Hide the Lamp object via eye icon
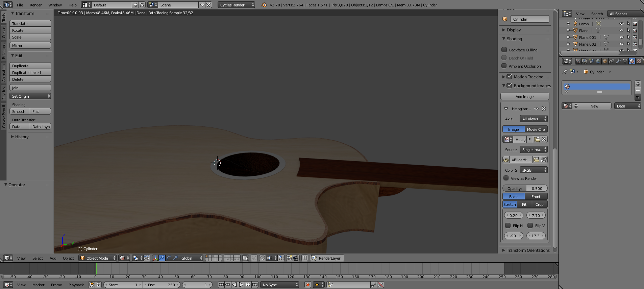644x289 pixels. 621,24
